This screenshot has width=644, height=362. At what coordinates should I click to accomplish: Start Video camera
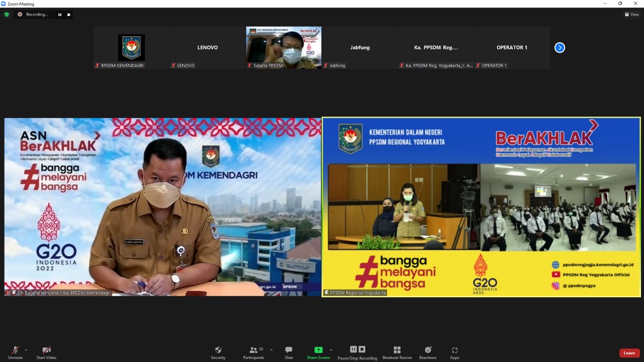click(x=46, y=353)
